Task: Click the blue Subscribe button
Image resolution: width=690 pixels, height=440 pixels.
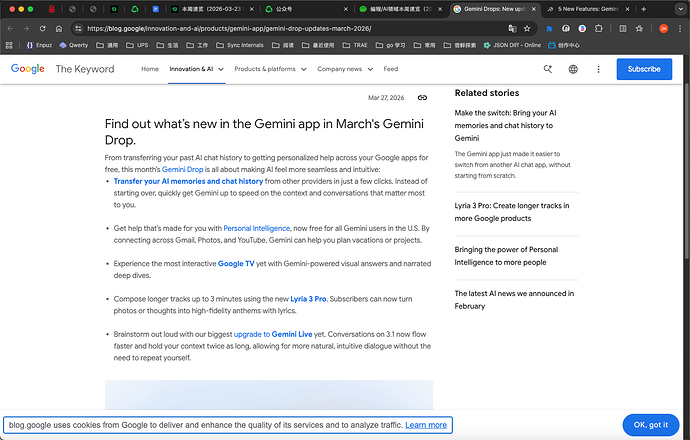Action: pyautogui.click(x=643, y=69)
